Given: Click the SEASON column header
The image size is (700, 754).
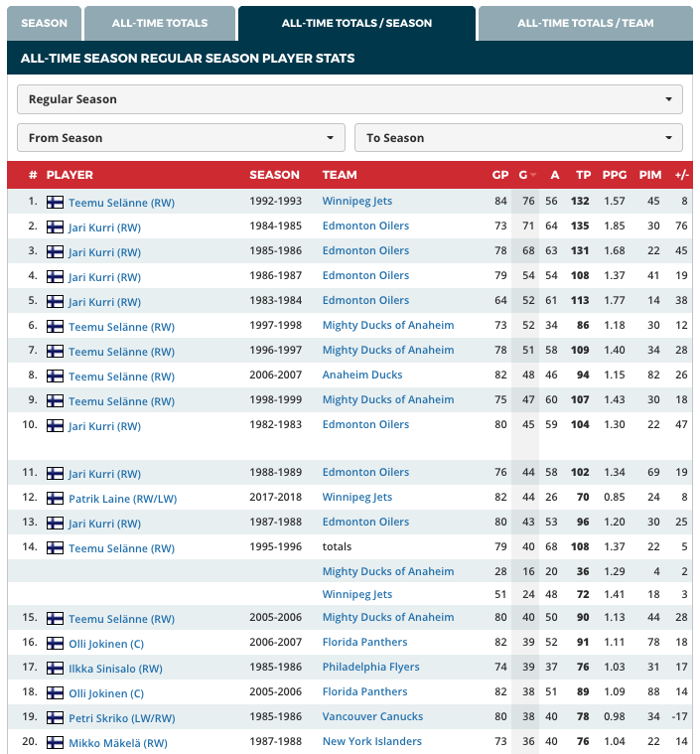Looking at the screenshot, I should click(274, 175).
